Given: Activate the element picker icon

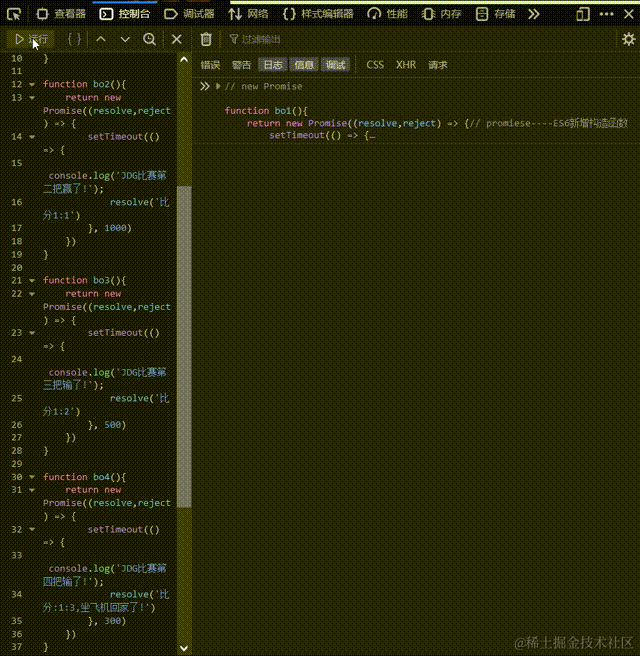Looking at the screenshot, I should [14, 14].
